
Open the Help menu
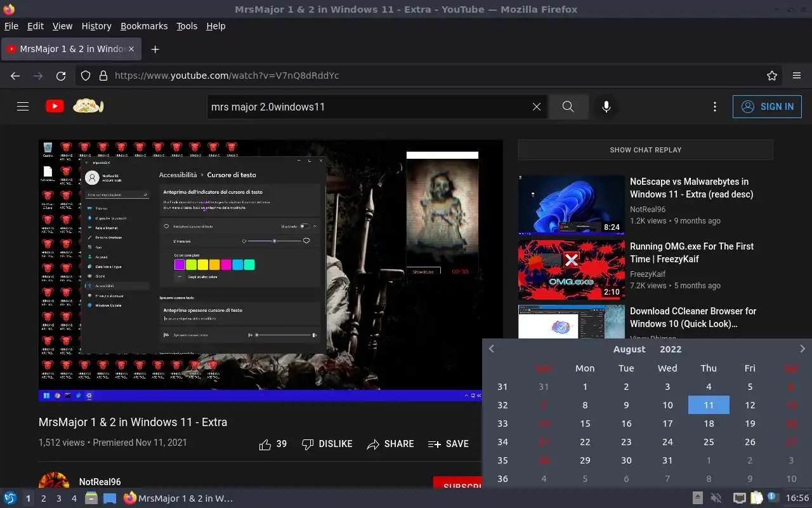pyautogui.click(x=216, y=26)
